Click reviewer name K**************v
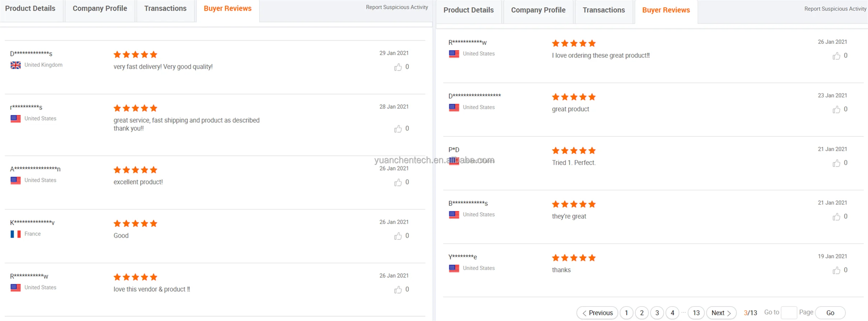The image size is (868, 321). pos(32,223)
